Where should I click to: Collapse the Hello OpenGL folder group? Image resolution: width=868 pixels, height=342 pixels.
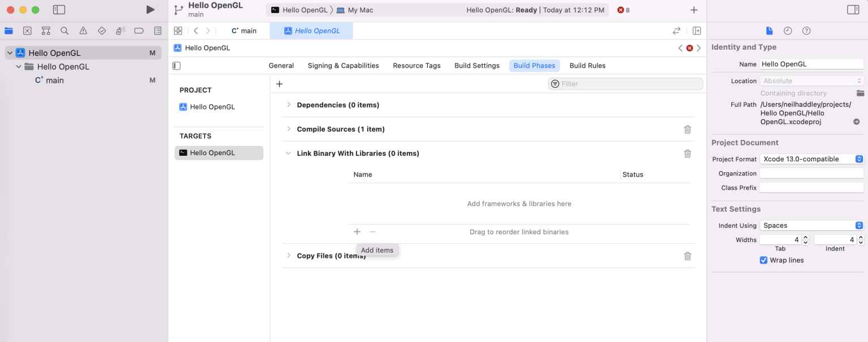[19, 67]
